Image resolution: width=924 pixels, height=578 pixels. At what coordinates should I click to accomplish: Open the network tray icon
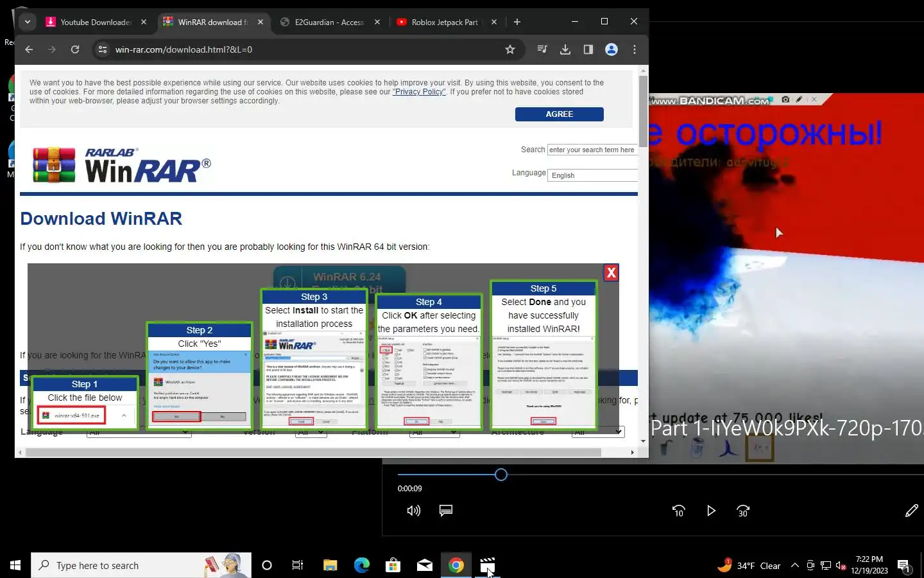coord(826,566)
